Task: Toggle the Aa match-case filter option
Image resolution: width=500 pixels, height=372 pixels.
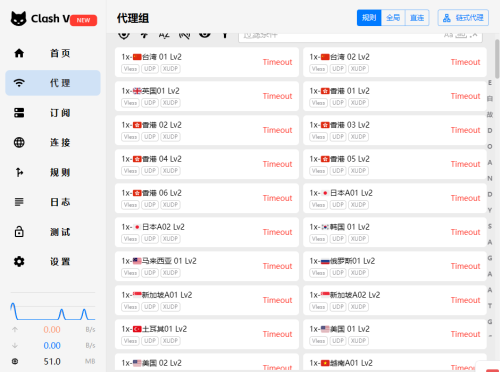Action: point(448,35)
